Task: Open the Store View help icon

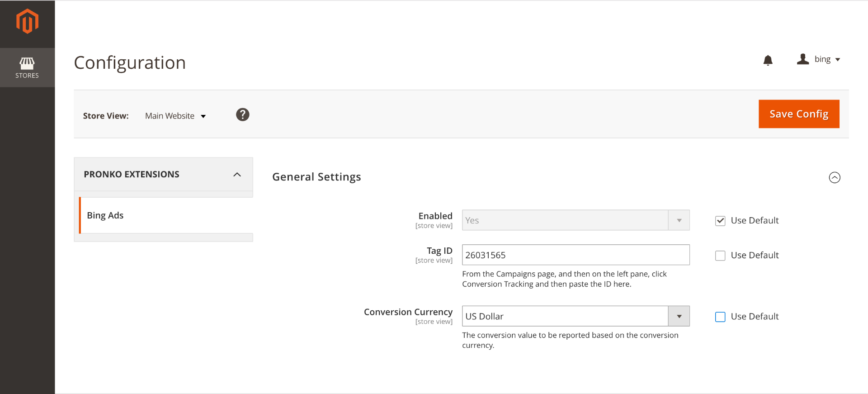Action: pyautogui.click(x=243, y=115)
